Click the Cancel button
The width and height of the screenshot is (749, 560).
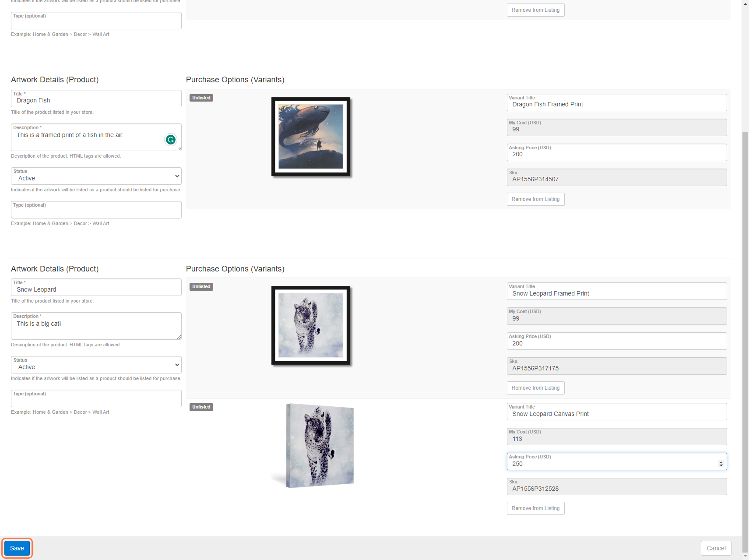[x=716, y=548]
